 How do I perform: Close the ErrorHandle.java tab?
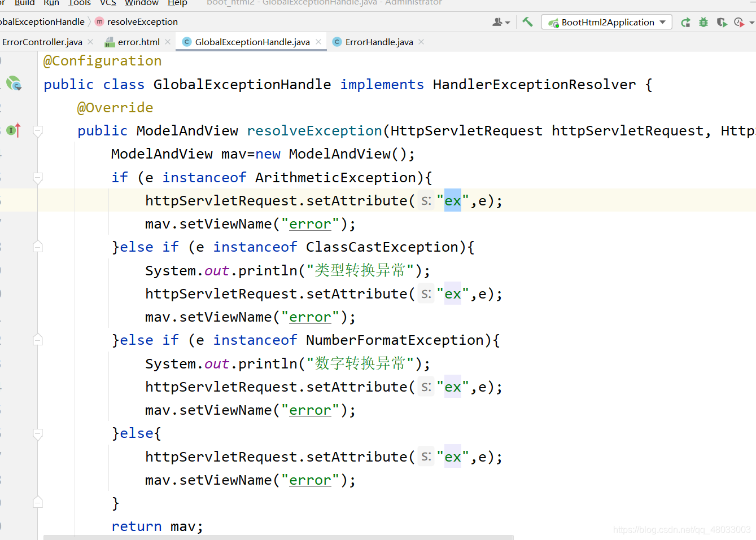click(421, 42)
